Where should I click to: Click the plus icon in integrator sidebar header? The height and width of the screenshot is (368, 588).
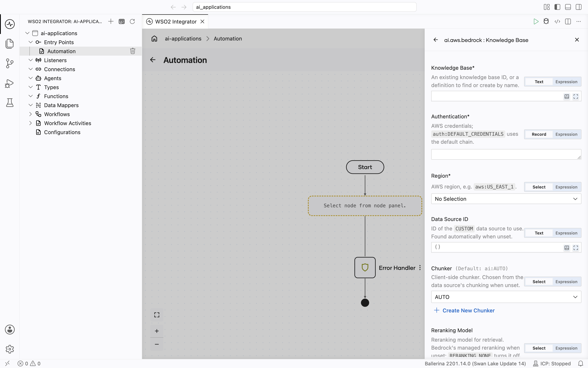111,21
